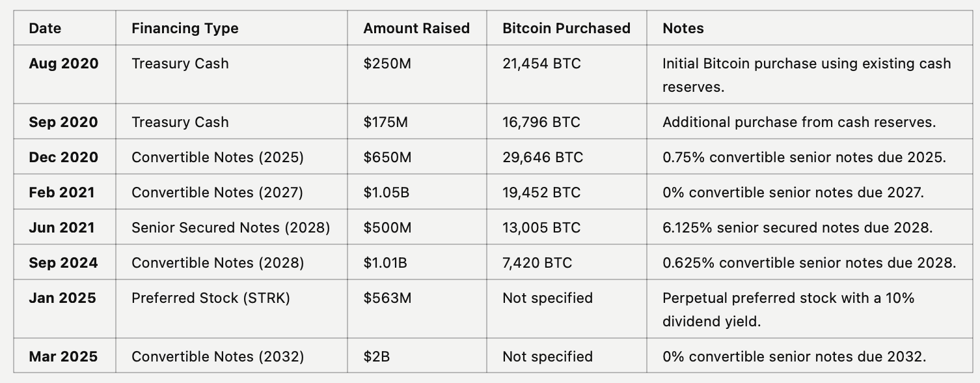Select the $250M amount cell
Viewport: 980px width, 383px height.
[388, 64]
